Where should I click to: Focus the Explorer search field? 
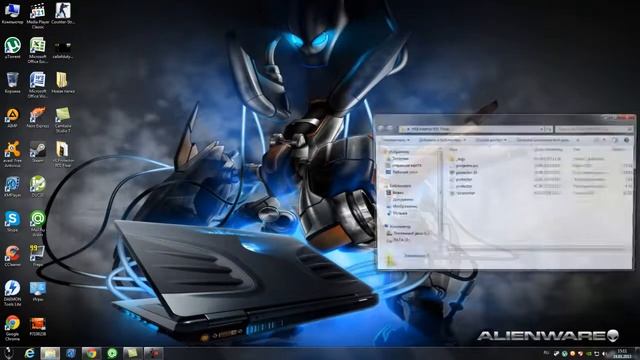[x=594, y=129]
